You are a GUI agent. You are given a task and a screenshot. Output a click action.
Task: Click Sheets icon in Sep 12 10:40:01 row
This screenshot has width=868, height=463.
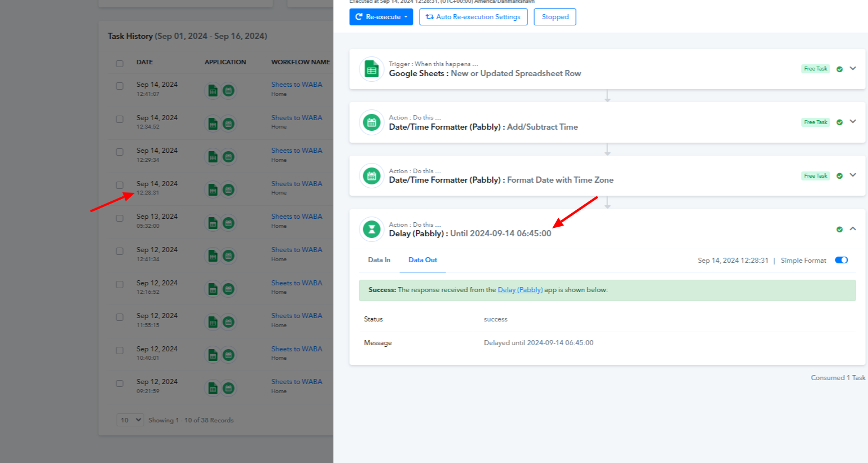[213, 355]
